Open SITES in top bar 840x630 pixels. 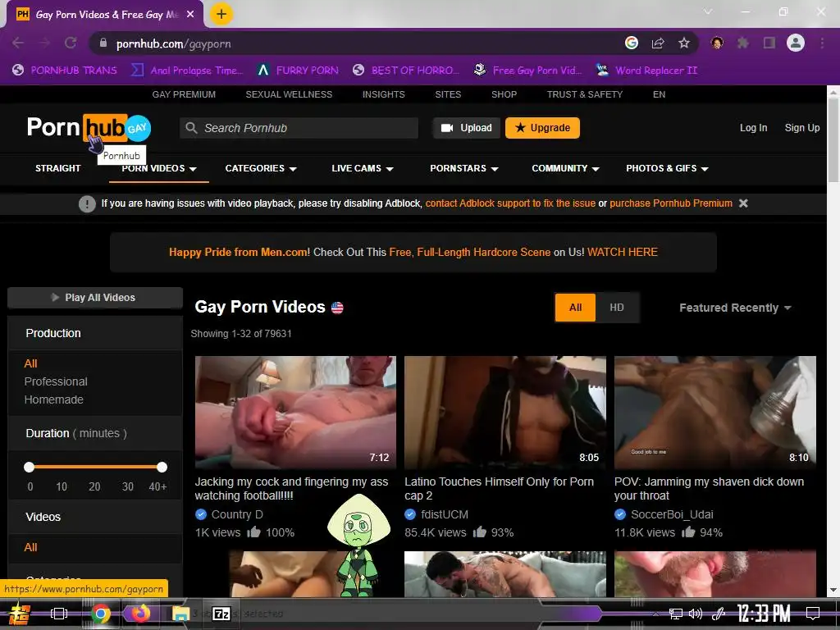448,94
